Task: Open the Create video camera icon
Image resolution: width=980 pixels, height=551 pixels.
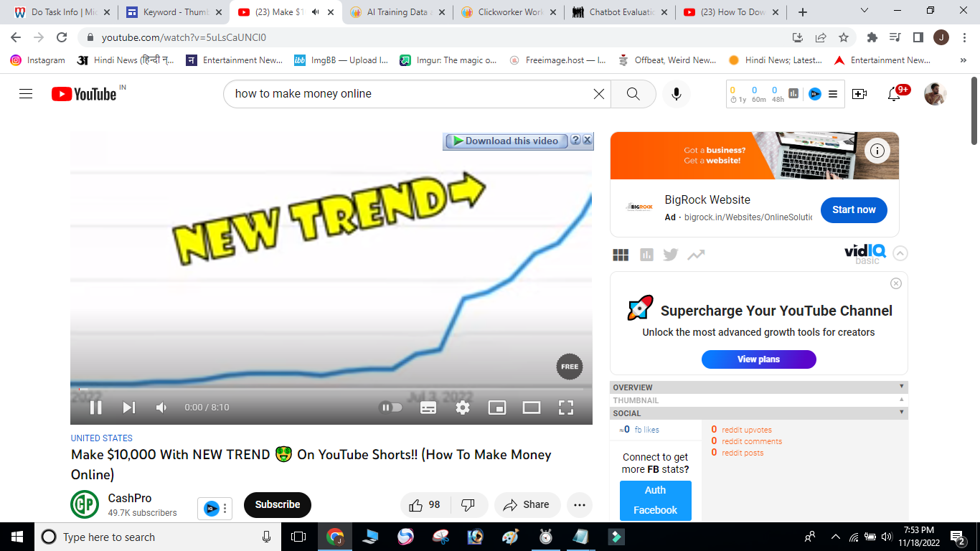Action: 859,94
